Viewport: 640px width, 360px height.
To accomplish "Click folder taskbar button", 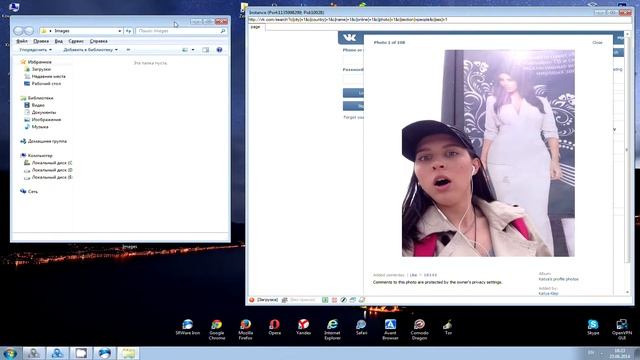I will [x=128, y=353].
